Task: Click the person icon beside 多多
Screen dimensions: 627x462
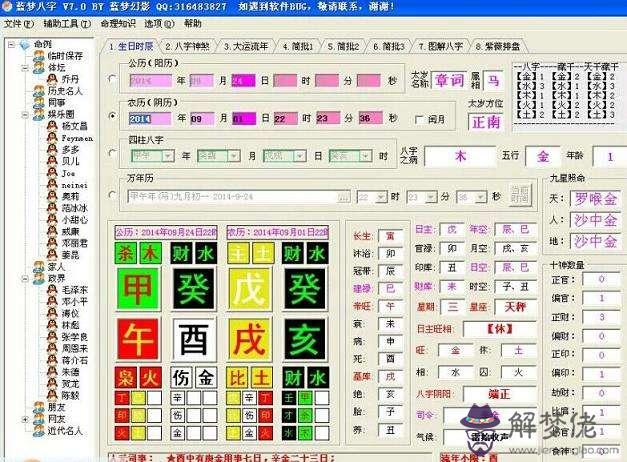Action: (x=52, y=150)
